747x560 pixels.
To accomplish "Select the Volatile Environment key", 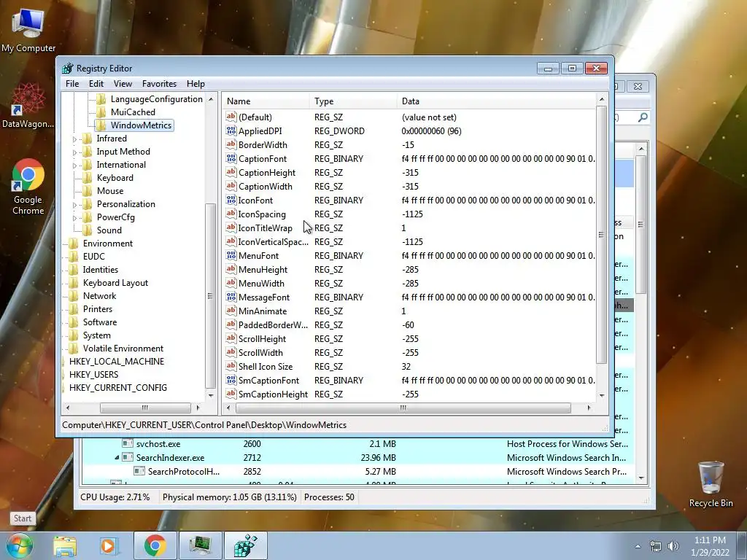I will (123, 348).
